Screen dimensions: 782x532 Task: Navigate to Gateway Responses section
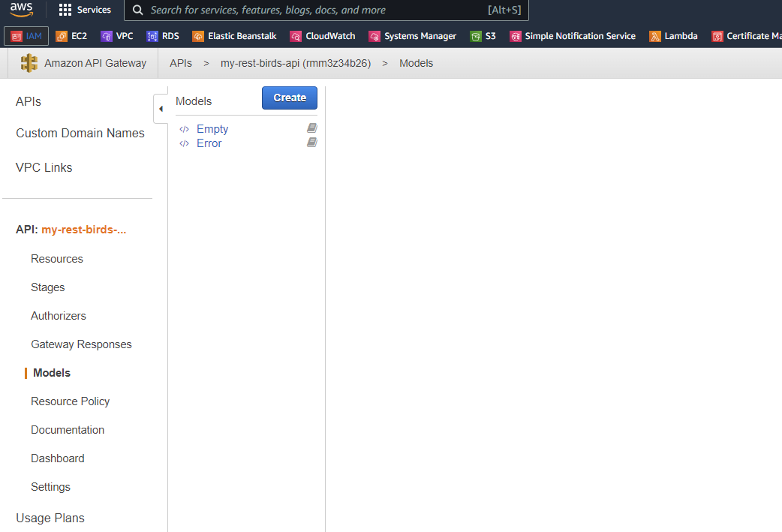pos(81,344)
